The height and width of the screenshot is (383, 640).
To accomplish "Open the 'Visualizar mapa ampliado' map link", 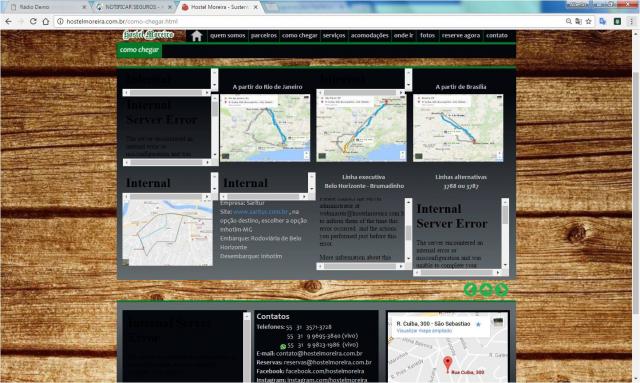I will pos(424,331).
